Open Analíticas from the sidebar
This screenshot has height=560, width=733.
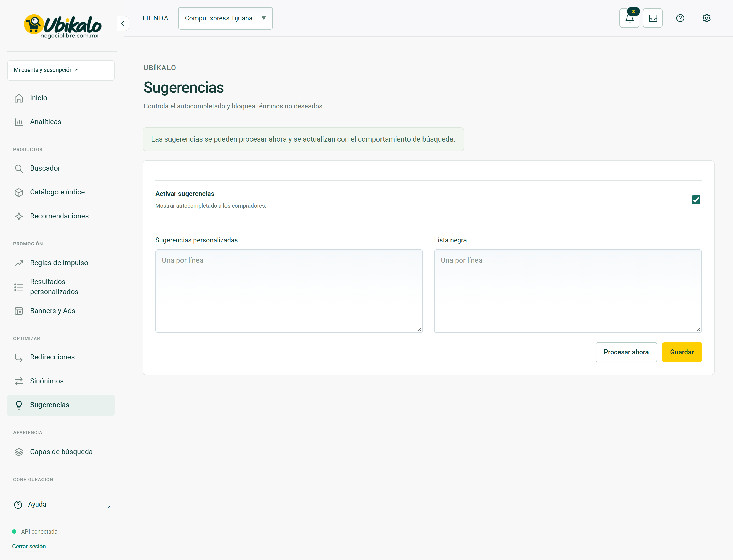coord(61,122)
